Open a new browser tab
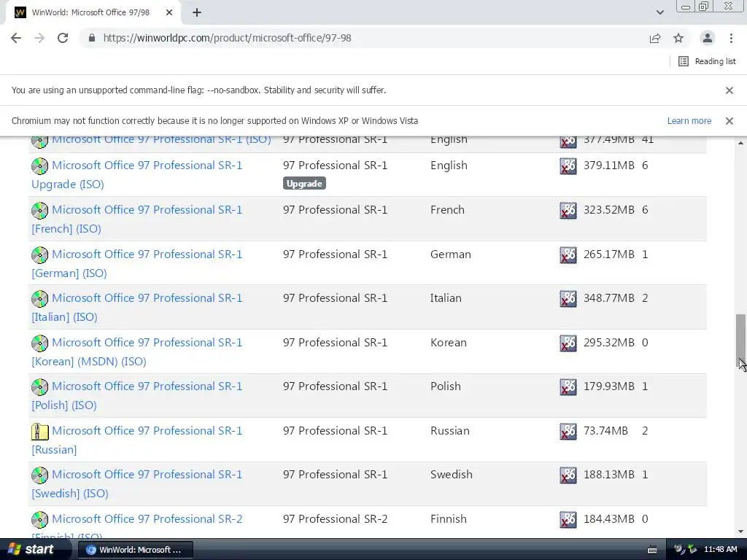The image size is (747, 560). click(197, 13)
